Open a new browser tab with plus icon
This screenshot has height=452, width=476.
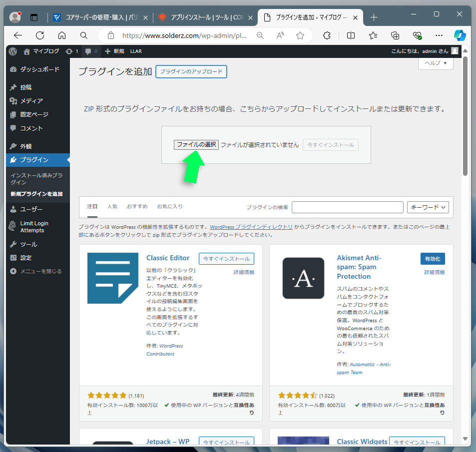click(x=374, y=17)
